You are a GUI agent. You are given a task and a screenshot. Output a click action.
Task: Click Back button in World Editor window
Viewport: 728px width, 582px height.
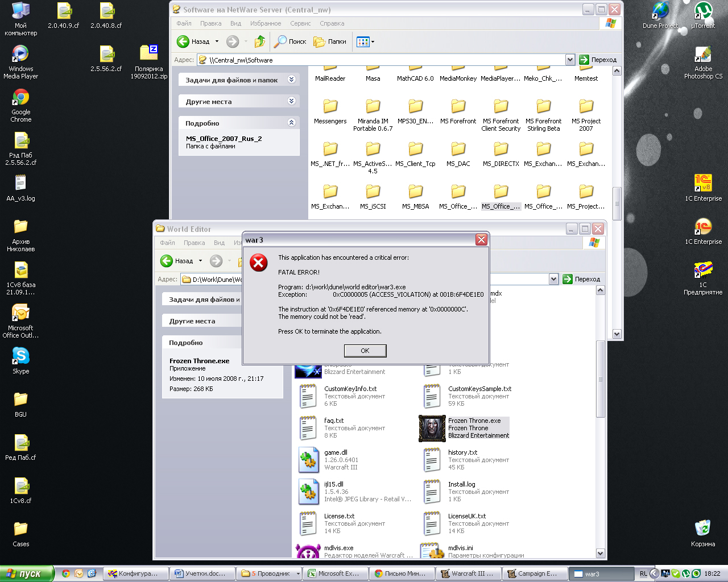pos(177,261)
